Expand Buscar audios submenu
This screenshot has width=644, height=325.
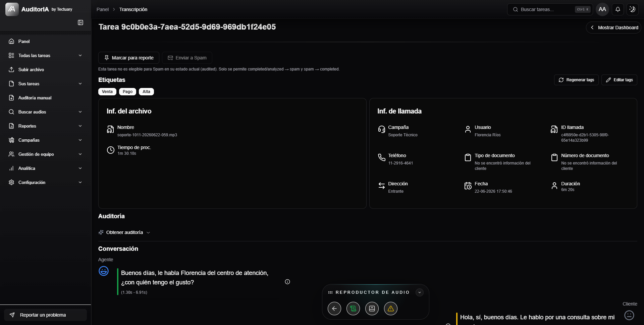click(x=80, y=112)
